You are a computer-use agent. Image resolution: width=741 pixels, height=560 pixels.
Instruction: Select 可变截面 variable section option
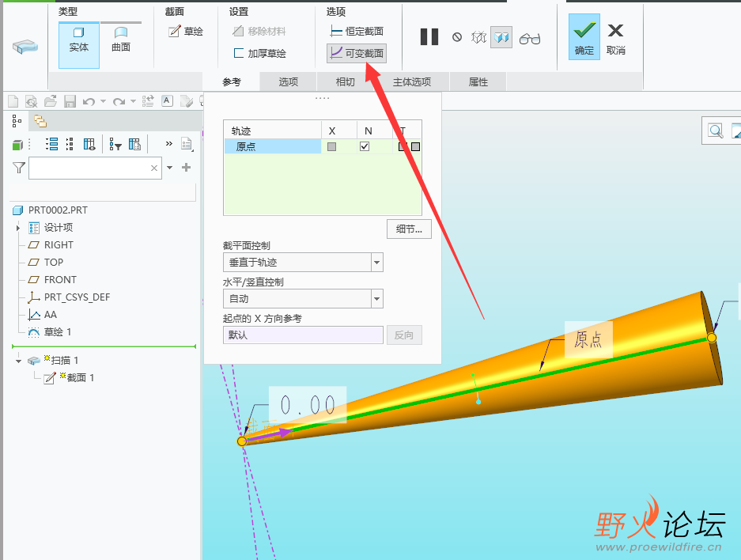(357, 54)
